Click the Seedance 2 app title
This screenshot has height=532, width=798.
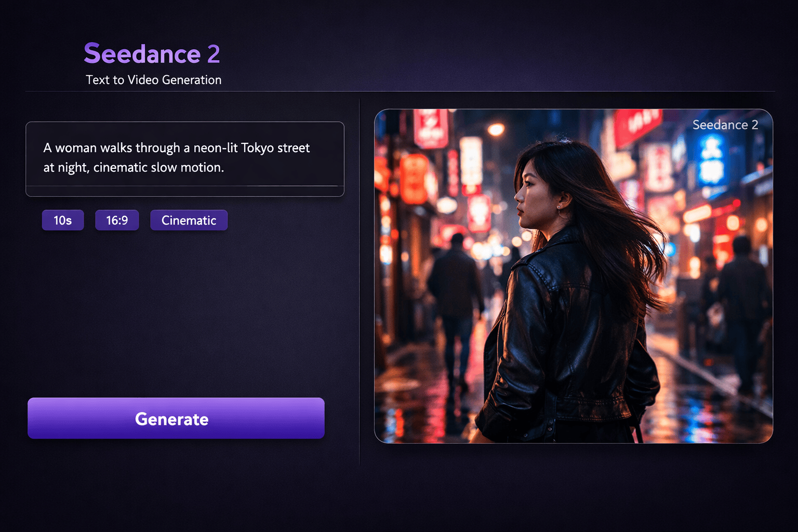152,53
